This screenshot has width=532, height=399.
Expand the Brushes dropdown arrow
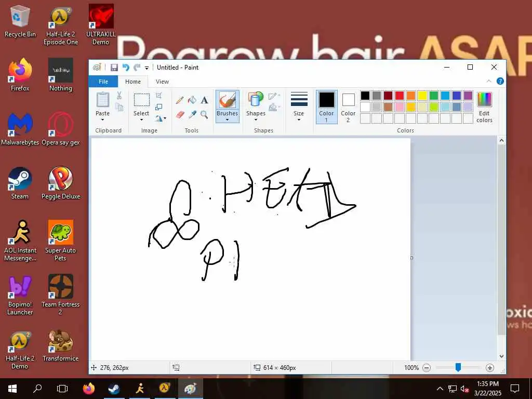[228, 119]
